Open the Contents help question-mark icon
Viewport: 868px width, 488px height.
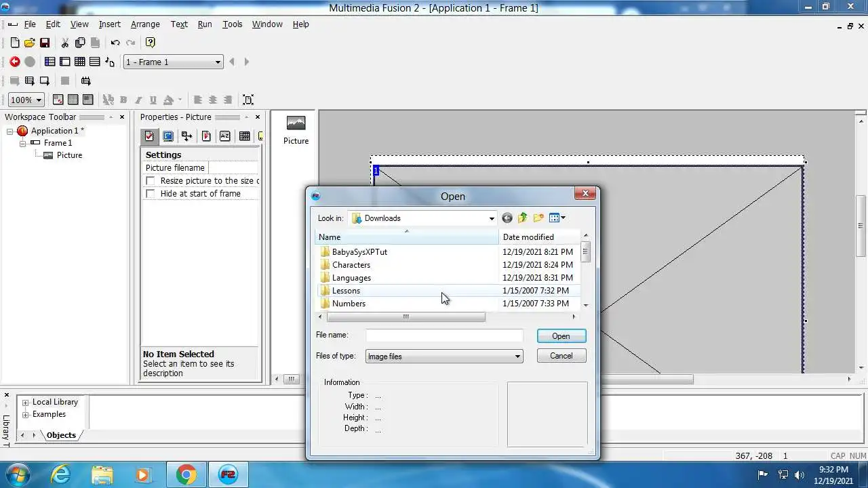(151, 43)
